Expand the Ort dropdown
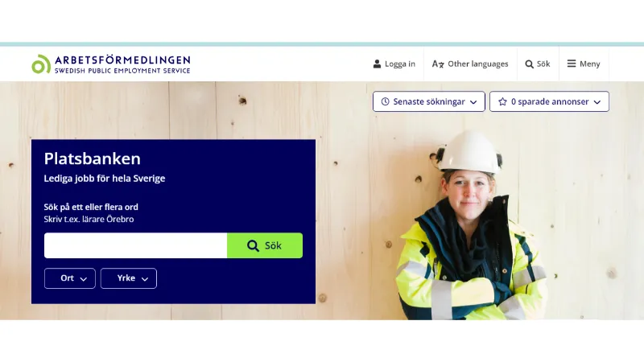Viewport: 644px width, 362px height. [70, 278]
